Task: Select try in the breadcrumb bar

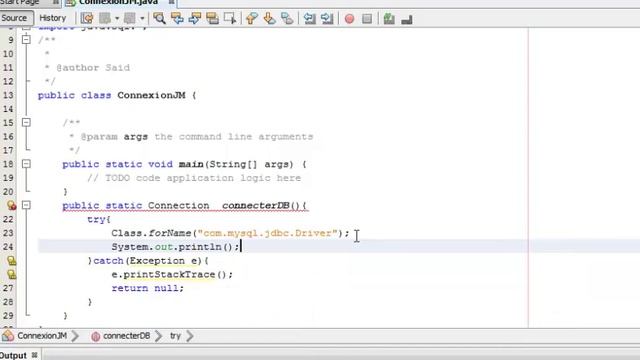Action: (x=175, y=336)
